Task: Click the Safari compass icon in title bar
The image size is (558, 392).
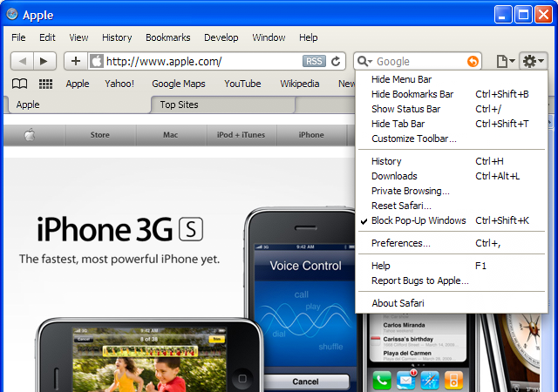Action: point(12,14)
